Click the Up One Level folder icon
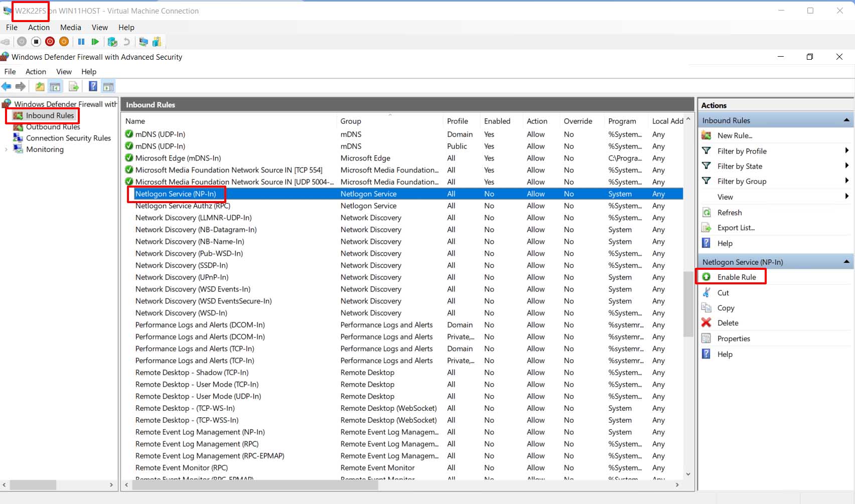 40,86
